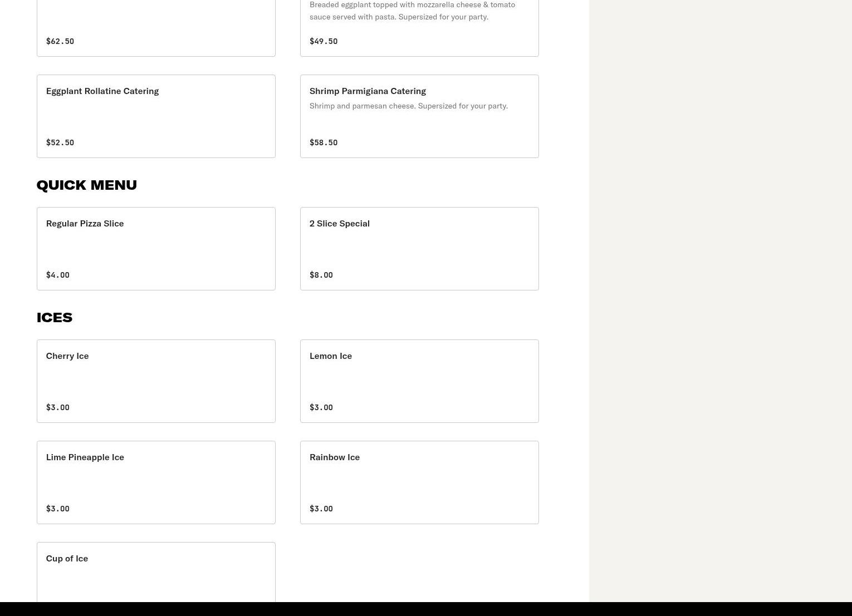Open the Cherry Ice menu item
The image size is (852, 616).
pyautogui.click(x=156, y=381)
